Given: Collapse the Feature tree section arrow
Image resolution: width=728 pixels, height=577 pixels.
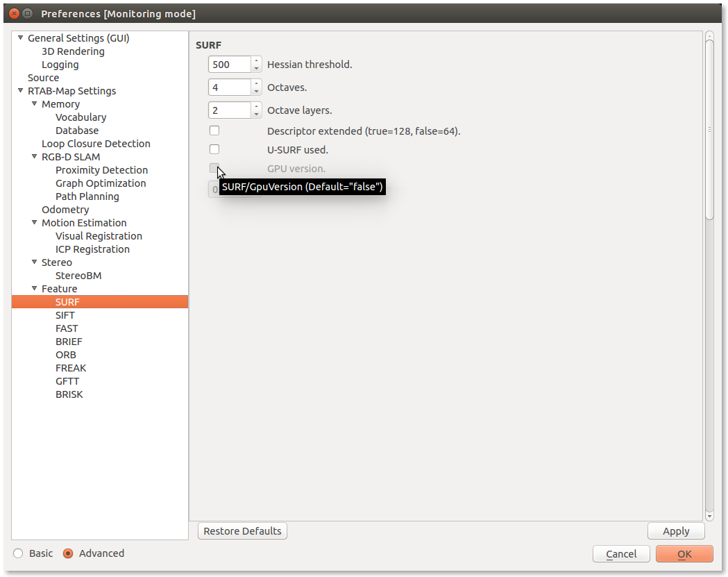Looking at the screenshot, I should click(x=34, y=289).
